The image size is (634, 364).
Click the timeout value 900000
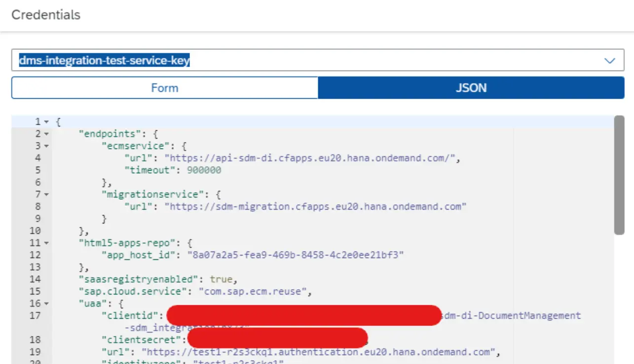coord(204,170)
